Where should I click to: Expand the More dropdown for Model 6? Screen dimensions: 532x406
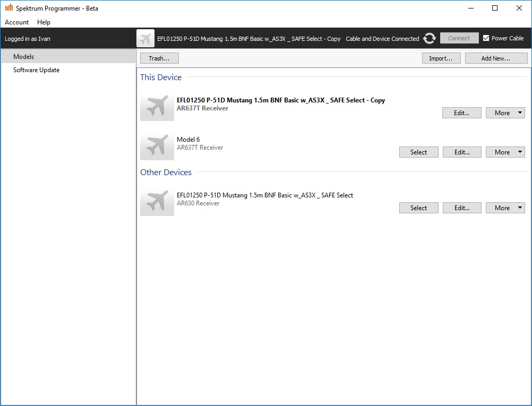[505, 152]
